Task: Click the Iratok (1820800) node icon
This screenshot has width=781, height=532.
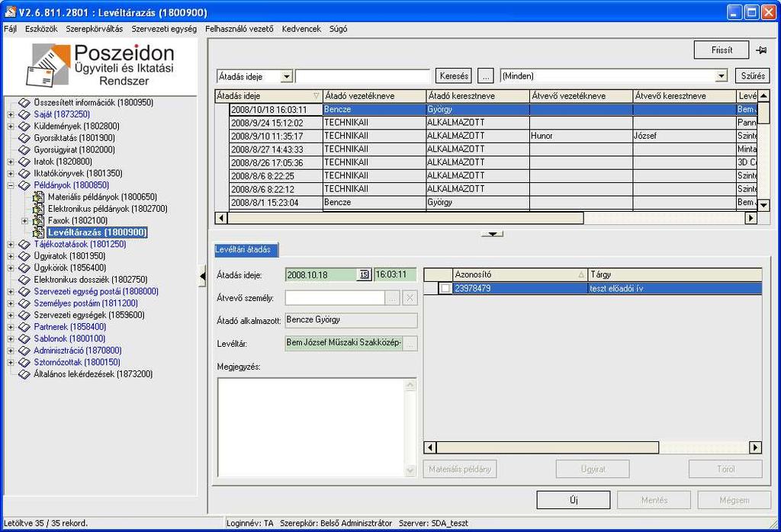Action: pos(24,162)
